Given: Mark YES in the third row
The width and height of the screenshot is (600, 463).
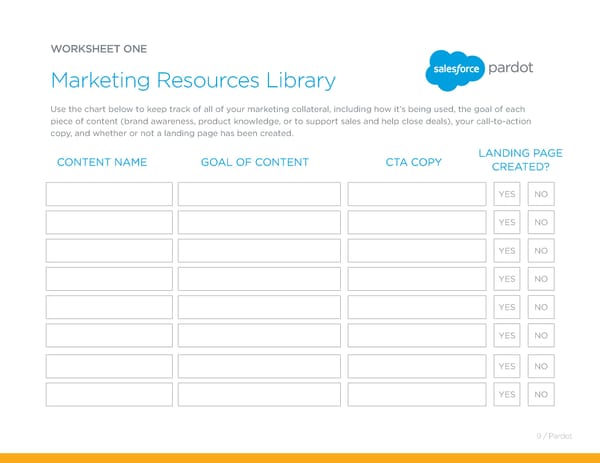Looking at the screenshot, I should 507,251.
